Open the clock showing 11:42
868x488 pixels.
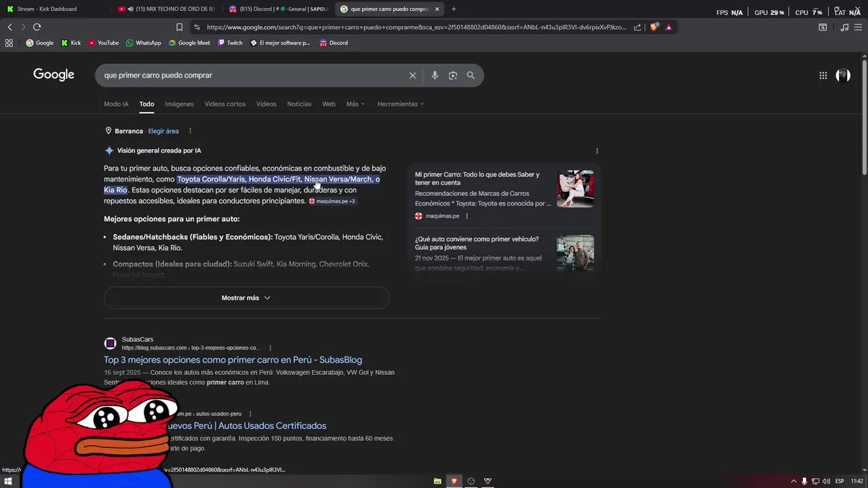pyautogui.click(x=856, y=481)
